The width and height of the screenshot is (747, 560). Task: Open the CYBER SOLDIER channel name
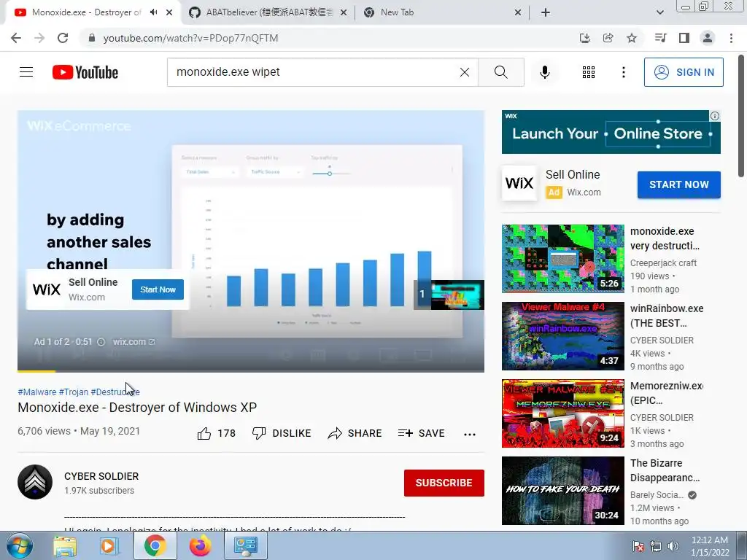101,476
